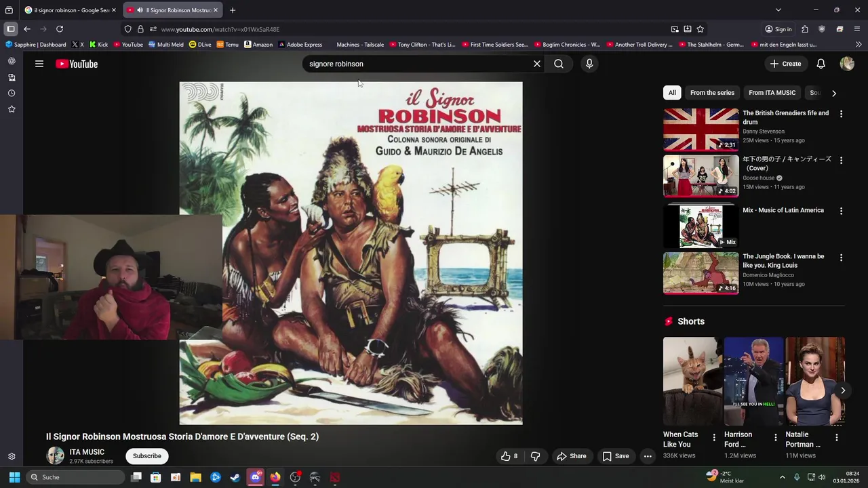The width and height of the screenshot is (868, 488).
Task: Bookmark this page with star
Action: tap(701, 29)
